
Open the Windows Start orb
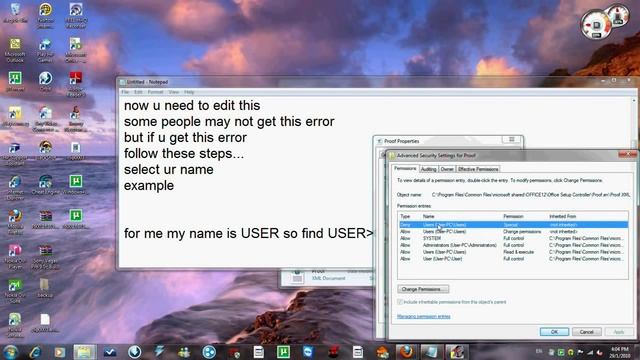tap(11, 351)
